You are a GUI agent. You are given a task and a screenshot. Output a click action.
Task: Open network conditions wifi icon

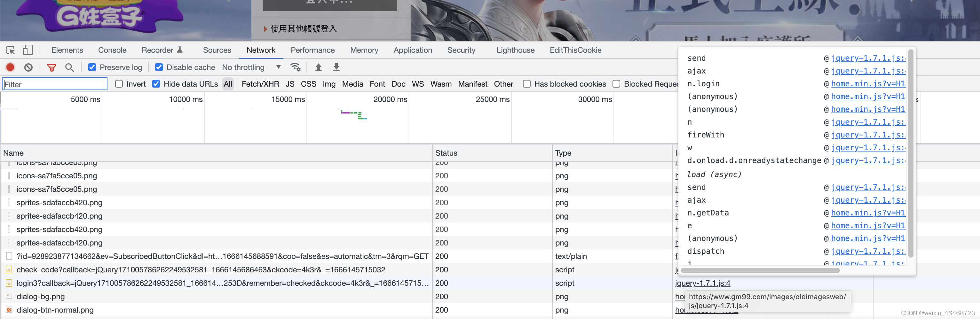tap(296, 67)
